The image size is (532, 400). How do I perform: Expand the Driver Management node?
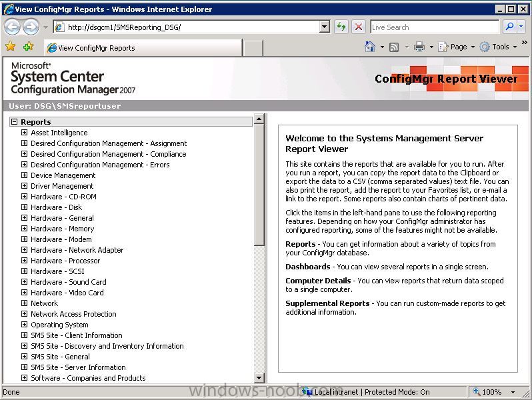pos(24,185)
